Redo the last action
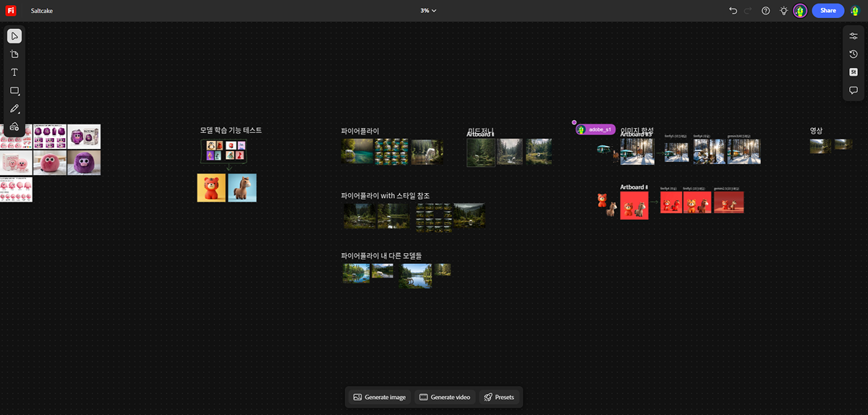The height and width of the screenshot is (415, 868). (749, 10)
